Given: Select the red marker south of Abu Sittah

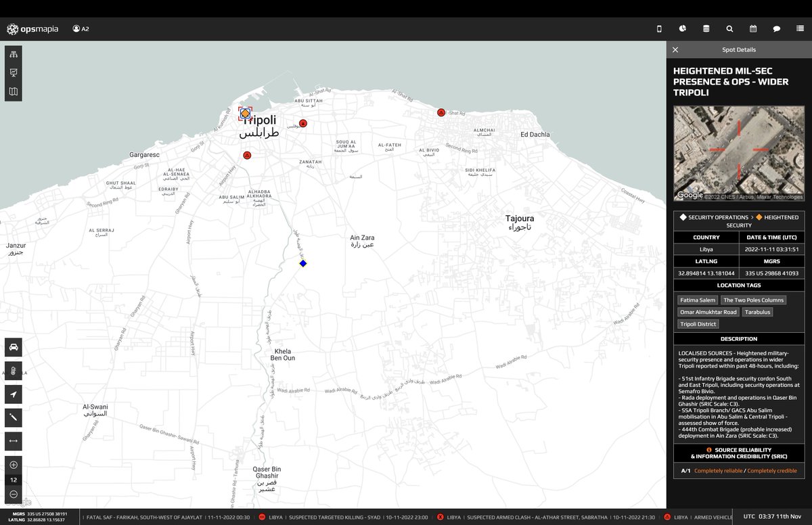Looking at the screenshot, I should point(303,123).
